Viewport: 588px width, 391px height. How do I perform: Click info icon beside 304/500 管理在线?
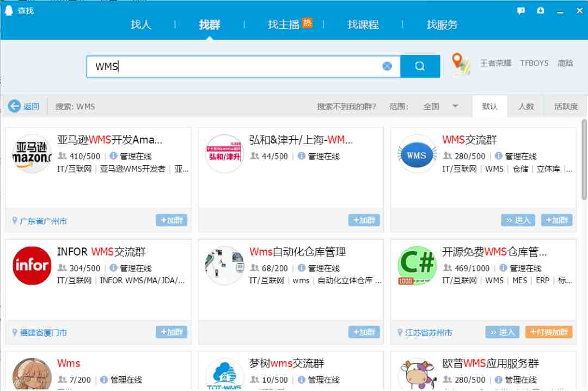(x=113, y=268)
